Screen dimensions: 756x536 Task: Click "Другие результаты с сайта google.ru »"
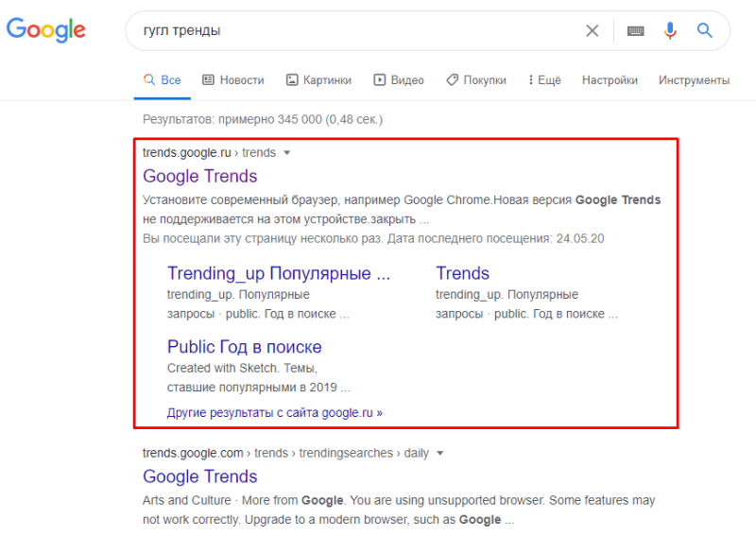pos(275,413)
